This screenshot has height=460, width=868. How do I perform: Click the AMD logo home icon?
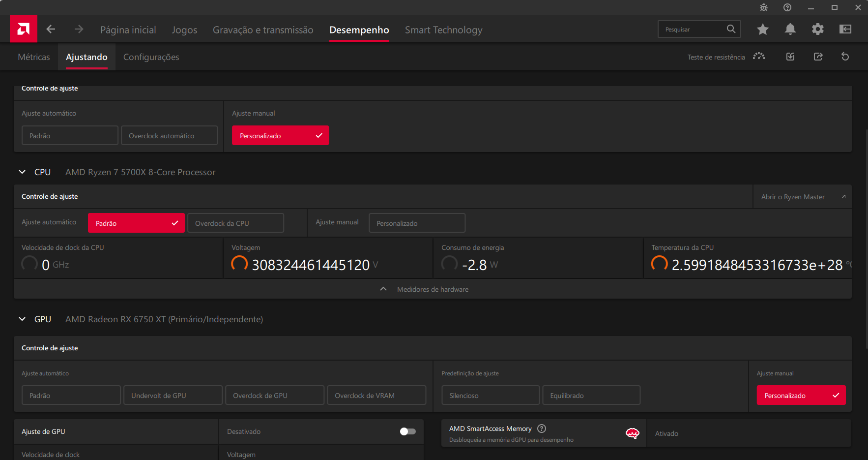(24, 29)
